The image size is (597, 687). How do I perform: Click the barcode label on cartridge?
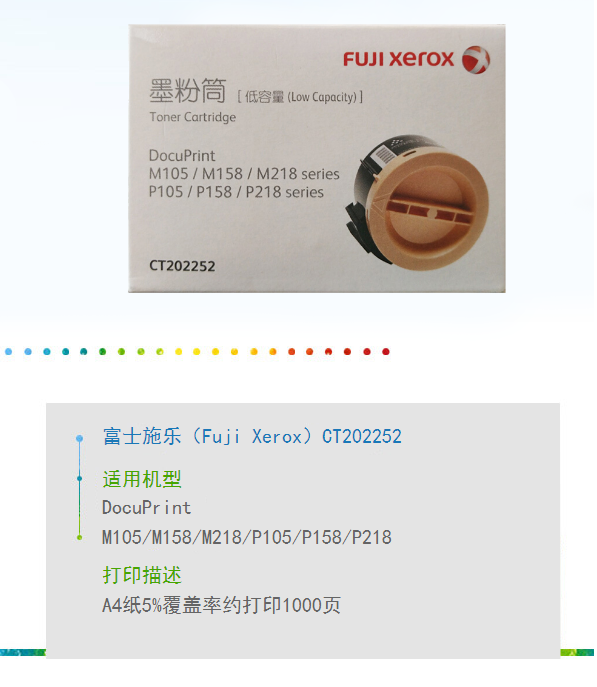[x=385, y=155]
